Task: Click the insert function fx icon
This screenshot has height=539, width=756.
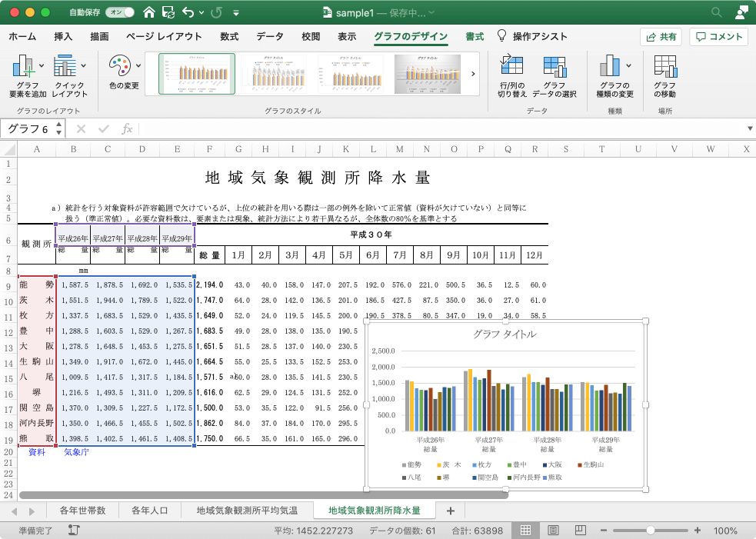Action: (127, 128)
